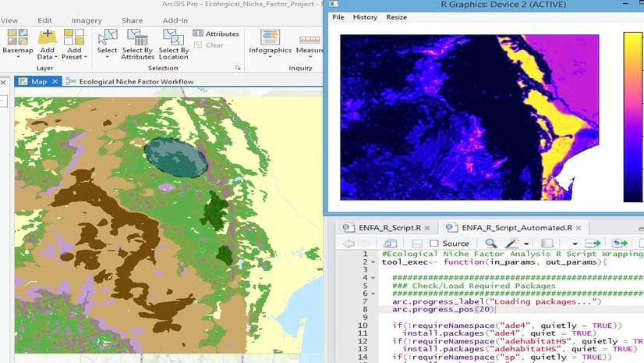Activate the Measure tool icon
The height and width of the screenshot is (363, 644).
pos(310,39)
